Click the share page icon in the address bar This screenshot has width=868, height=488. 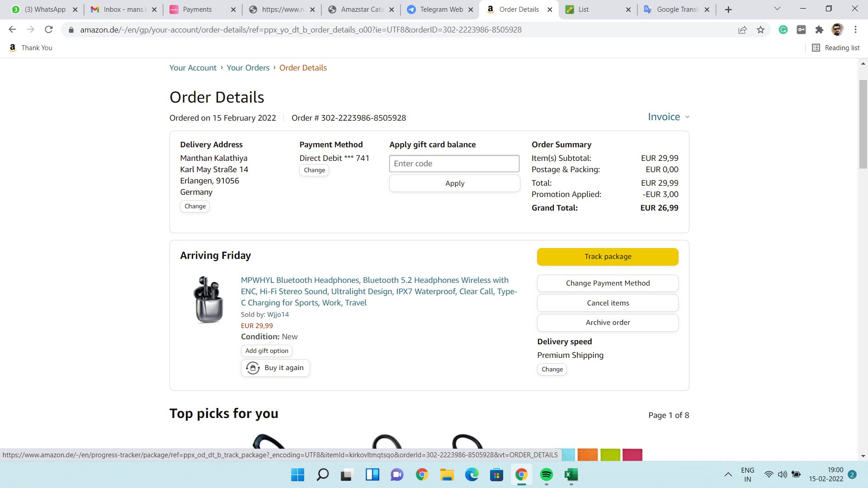(742, 30)
